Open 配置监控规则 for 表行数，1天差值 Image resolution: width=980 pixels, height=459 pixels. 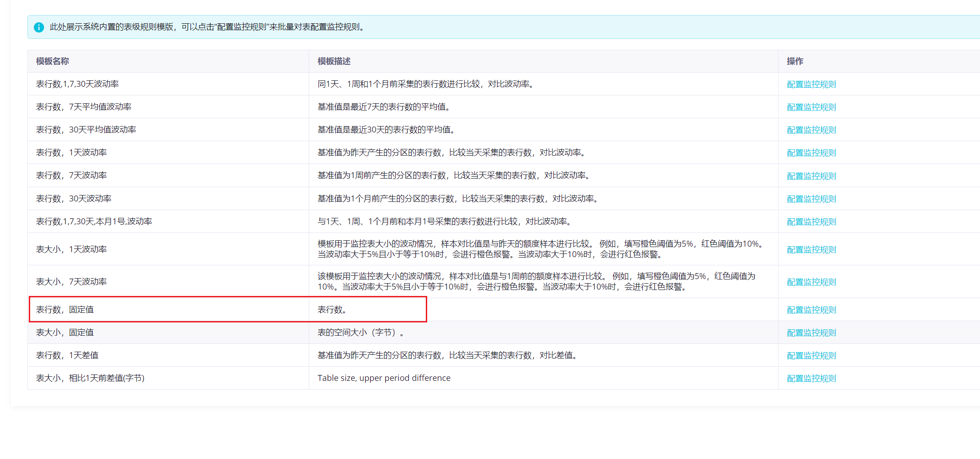coord(811,356)
